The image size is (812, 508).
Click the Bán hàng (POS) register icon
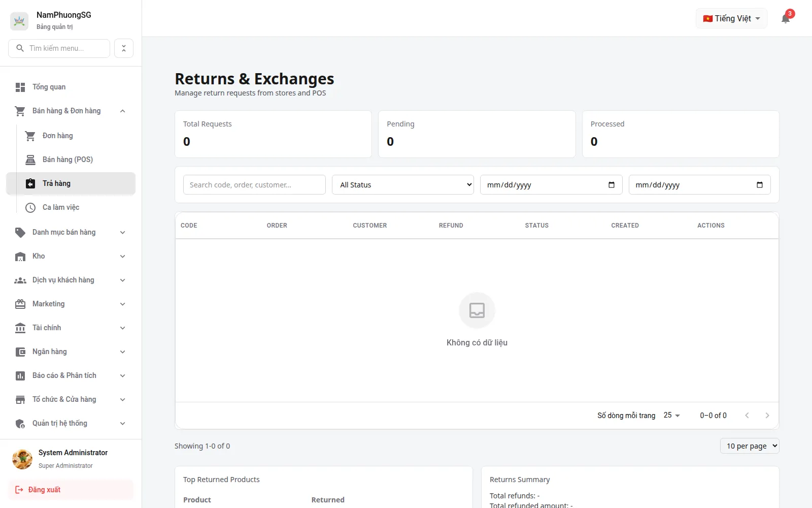point(30,160)
